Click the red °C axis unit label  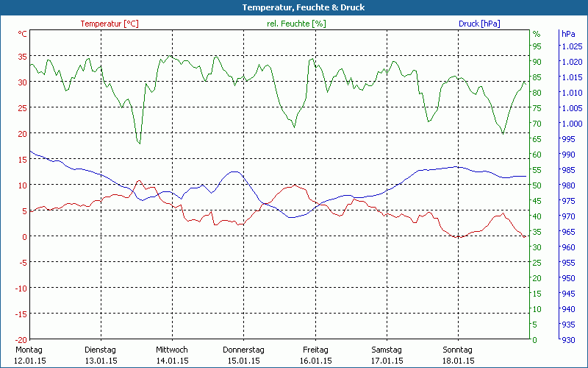click(x=23, y=34)
